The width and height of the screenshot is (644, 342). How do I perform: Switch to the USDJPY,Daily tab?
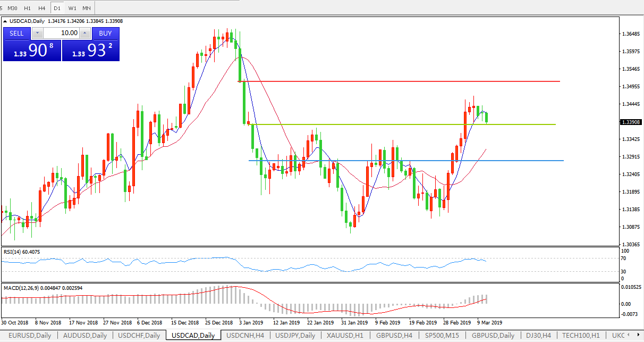pos(295,336)
